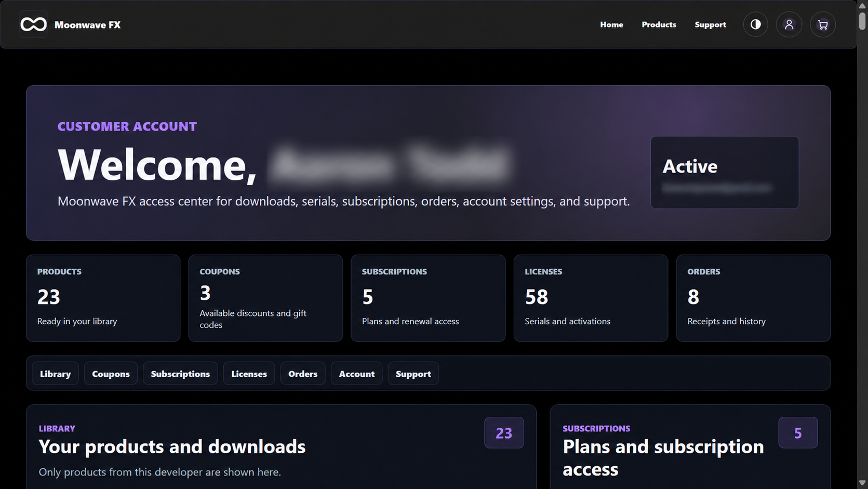The height and width of the screenshot is (489, 868).
Task: Click the 'Plans and renewal access' text
Action: click(x=410, y=321)
